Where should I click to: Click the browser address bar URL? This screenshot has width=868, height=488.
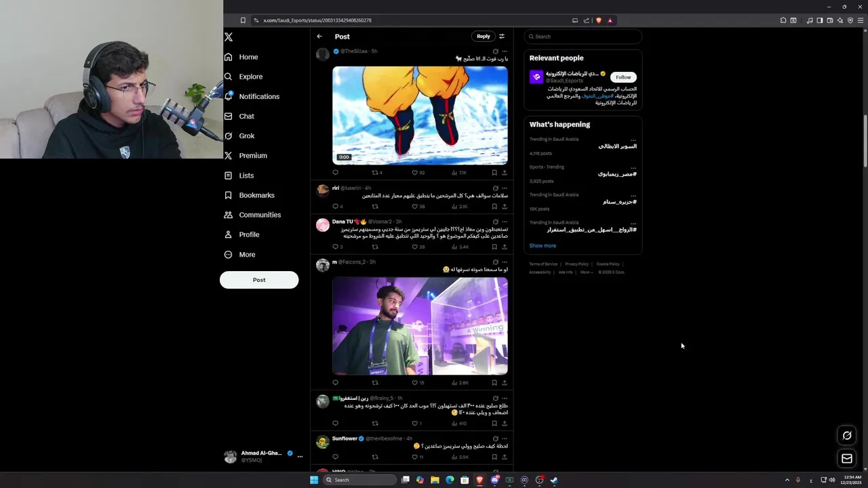tap(317, 20)
